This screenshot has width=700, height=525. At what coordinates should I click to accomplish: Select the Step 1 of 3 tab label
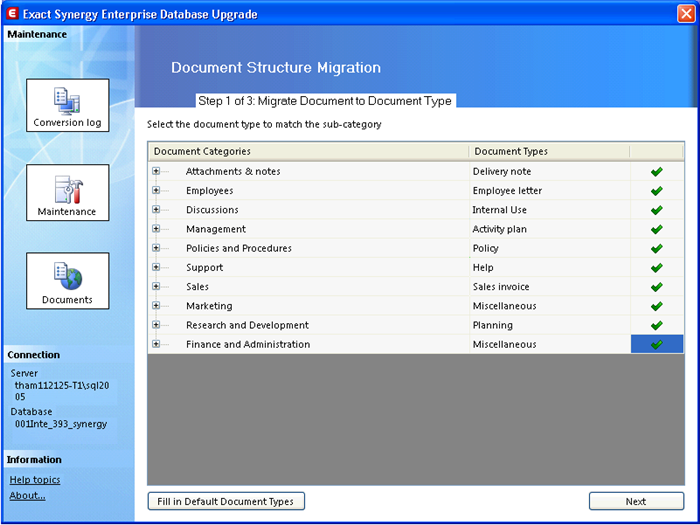tap(325, 101)
